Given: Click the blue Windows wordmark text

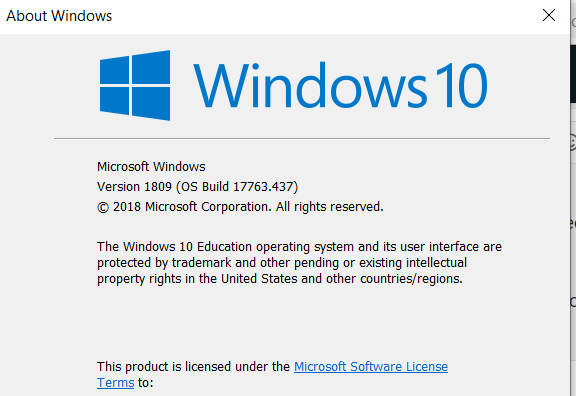Looking at the screenshot, I should [x=310, y=85].
